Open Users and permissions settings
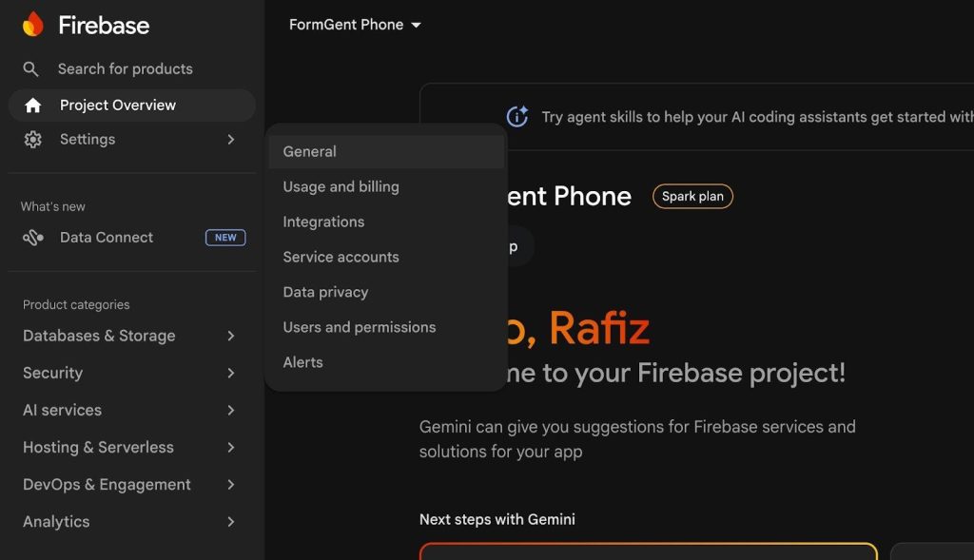 pyautogui.click(x=386, y=327)
